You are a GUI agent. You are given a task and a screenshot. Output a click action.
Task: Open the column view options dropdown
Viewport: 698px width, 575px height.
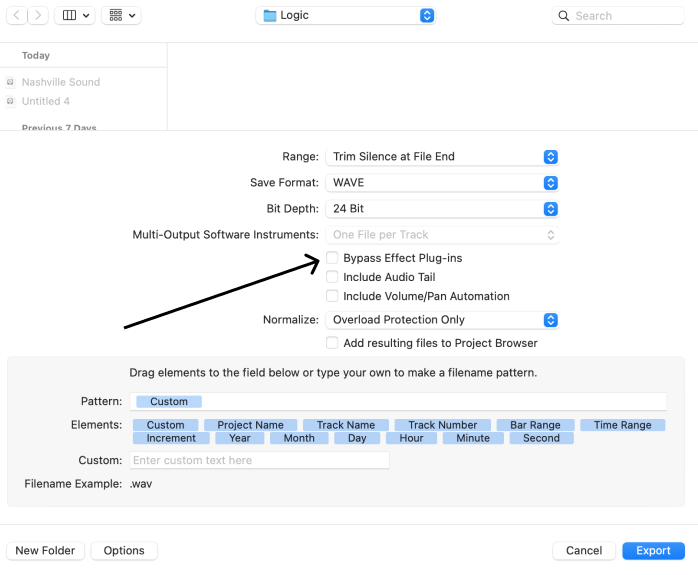pyautogui.click(x=75, y=16)
